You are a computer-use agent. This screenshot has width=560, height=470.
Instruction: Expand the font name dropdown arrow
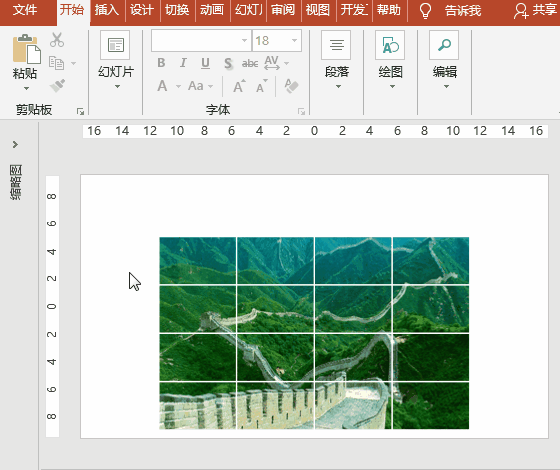pos(244,40)
